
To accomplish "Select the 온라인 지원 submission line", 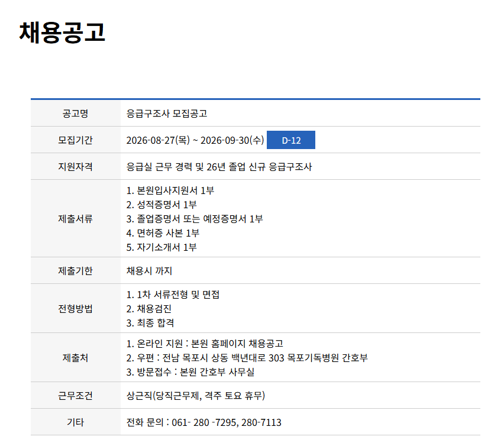I will 205,344.
